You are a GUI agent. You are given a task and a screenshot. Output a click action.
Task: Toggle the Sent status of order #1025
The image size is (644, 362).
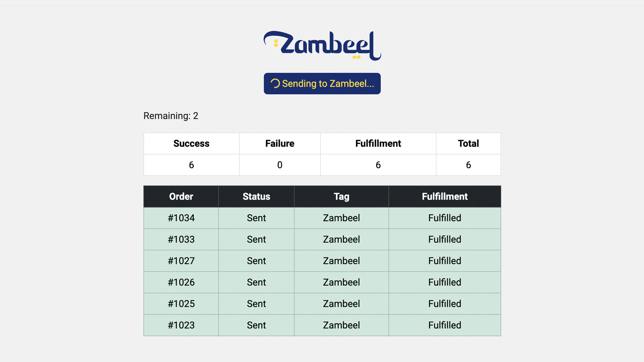pyautogui.click(x=256, y=304)
